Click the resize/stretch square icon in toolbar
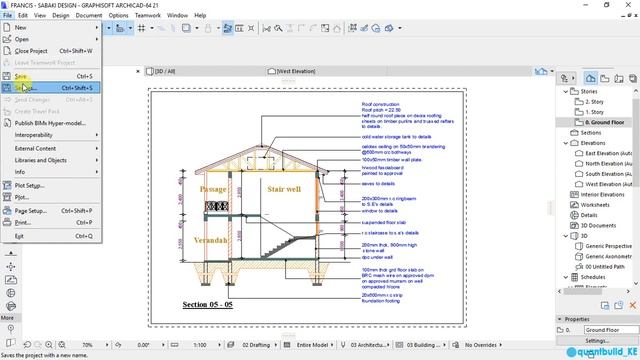The width and height of the screenshot is (640, 360). (x=325, y=28)
